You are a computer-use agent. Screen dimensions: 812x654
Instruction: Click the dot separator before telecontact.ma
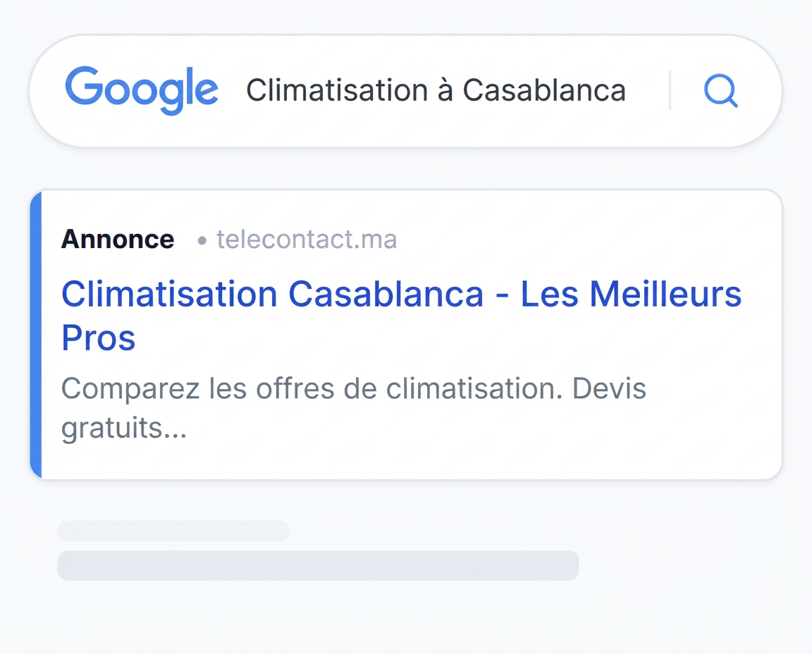202,241
